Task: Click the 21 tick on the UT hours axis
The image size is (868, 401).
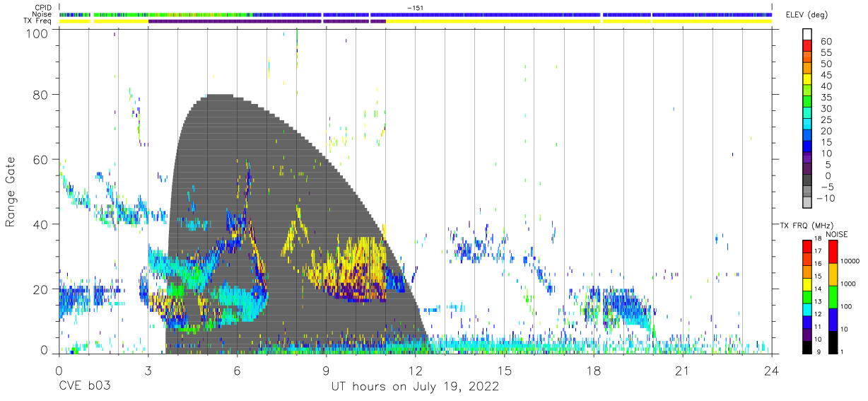Action: pos(682,371)
